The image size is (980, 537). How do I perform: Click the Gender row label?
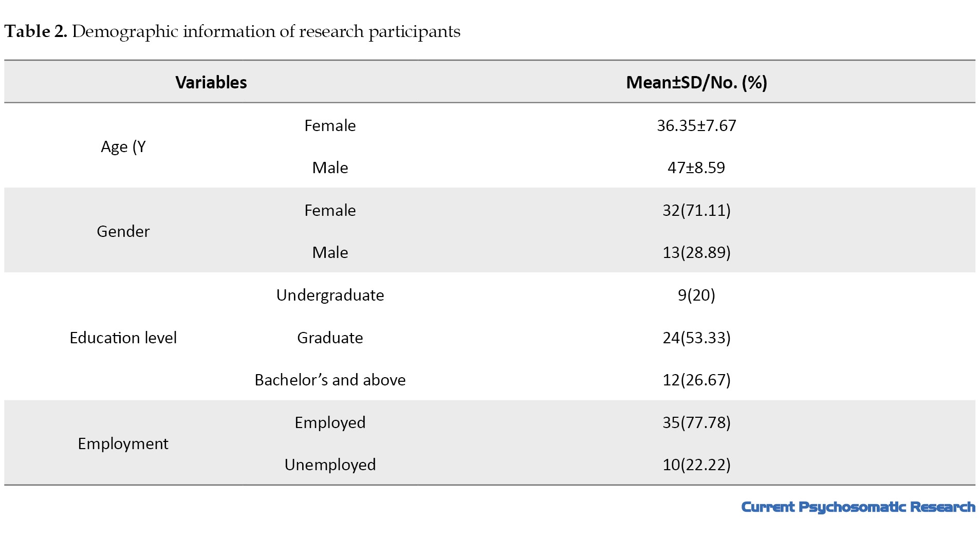(x=123, y=231)
